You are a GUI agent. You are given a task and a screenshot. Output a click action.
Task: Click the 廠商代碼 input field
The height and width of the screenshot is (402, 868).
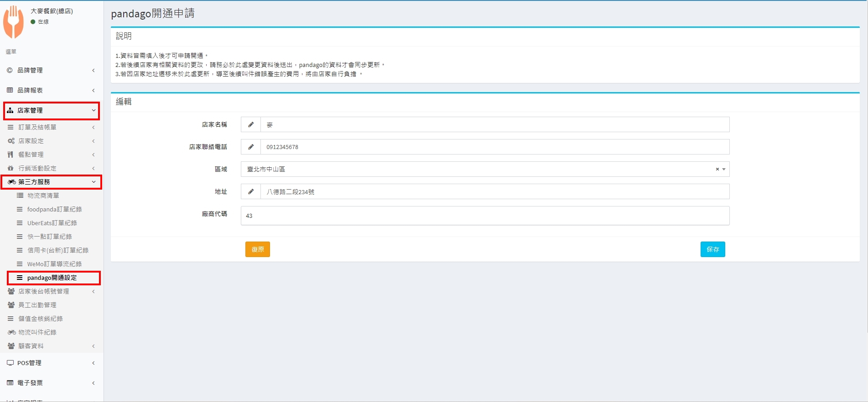click(485, 216)
